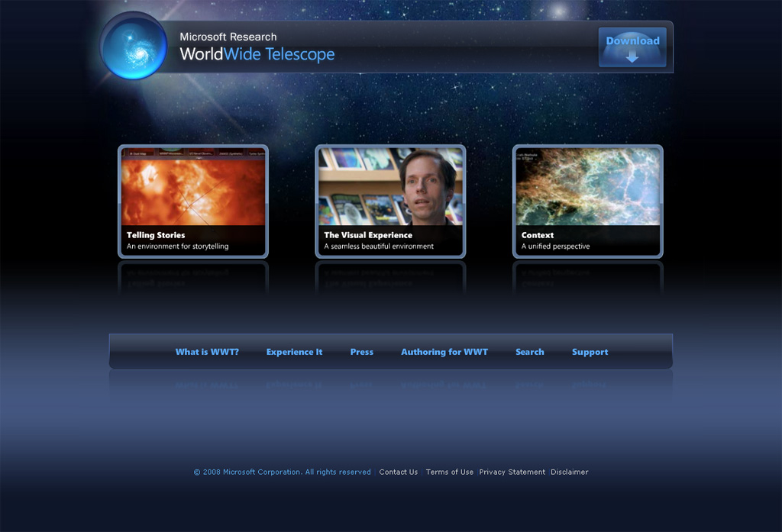This screenshot has width=782, height=532.
Task: Open the Telling Stories video thumbnail
Action: 193,202
